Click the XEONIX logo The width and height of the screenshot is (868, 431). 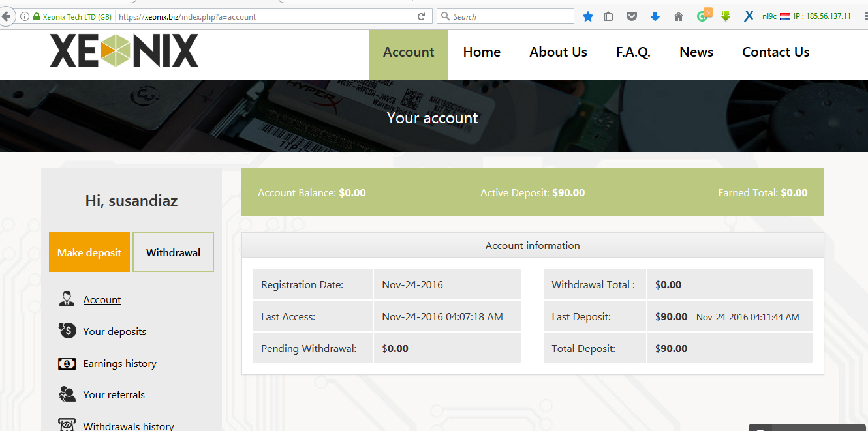point(123,50)
